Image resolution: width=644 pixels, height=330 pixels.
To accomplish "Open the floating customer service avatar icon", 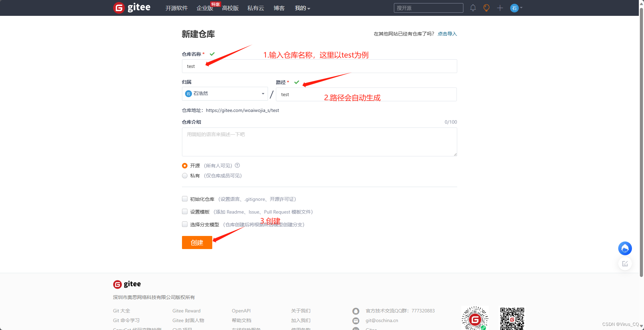I will (x=625, y=248).
